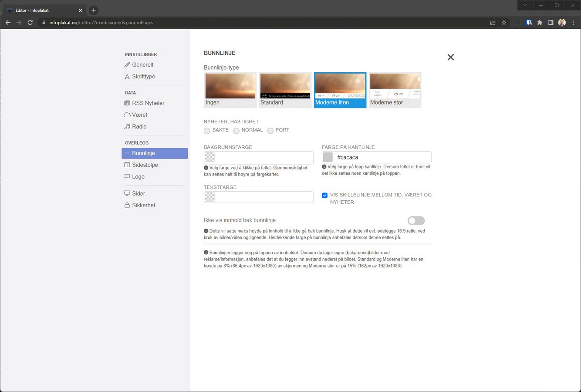Uncheck the Vis skillelinje checkbox
The width and height of the screenshot is (581, 392).
(x=324, y=196)
